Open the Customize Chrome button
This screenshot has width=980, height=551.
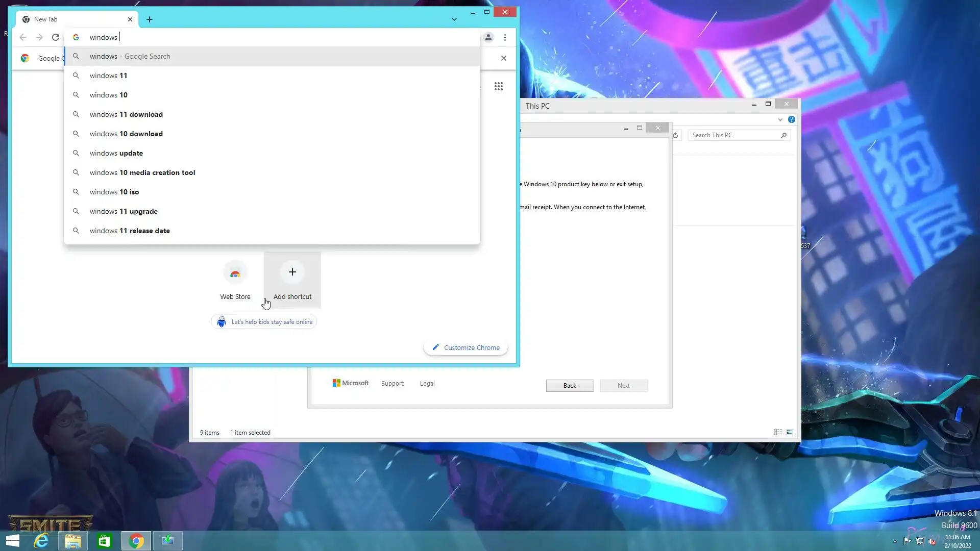(x=465, y=347)
